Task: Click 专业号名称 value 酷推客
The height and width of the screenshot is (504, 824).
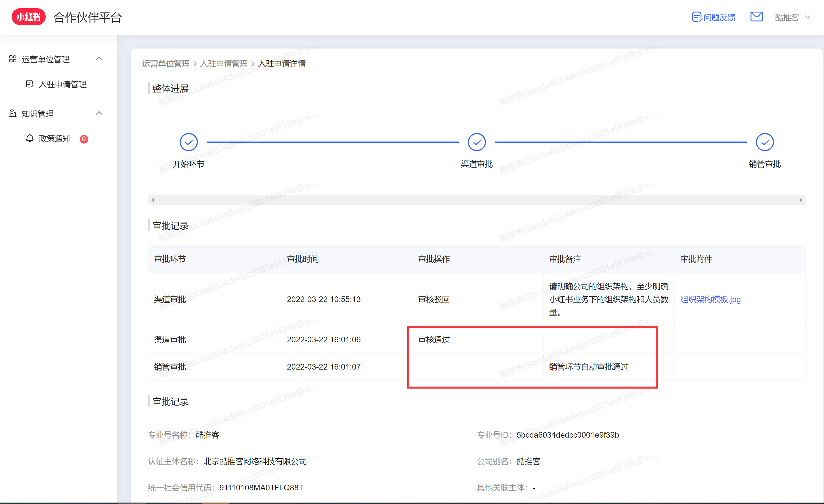Action: pos(207,435)
